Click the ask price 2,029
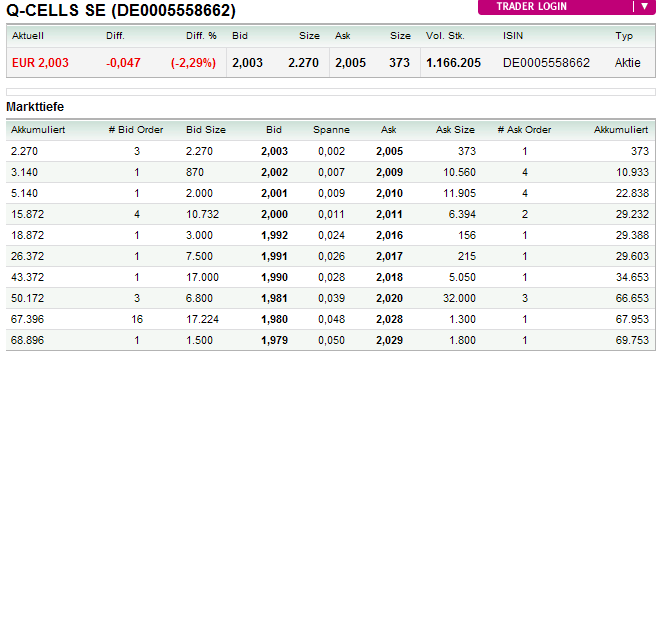Viewport: 658px width, 625px height. click(x=389, y=340)
